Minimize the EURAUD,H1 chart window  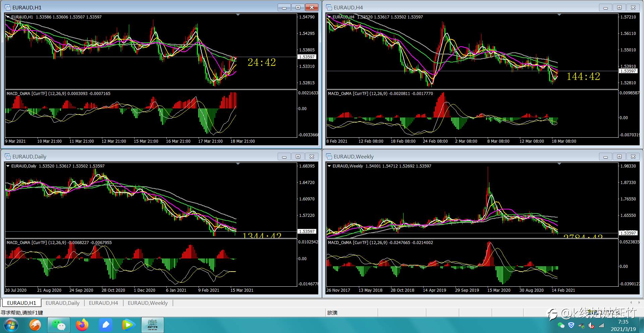tap(284, 7)
